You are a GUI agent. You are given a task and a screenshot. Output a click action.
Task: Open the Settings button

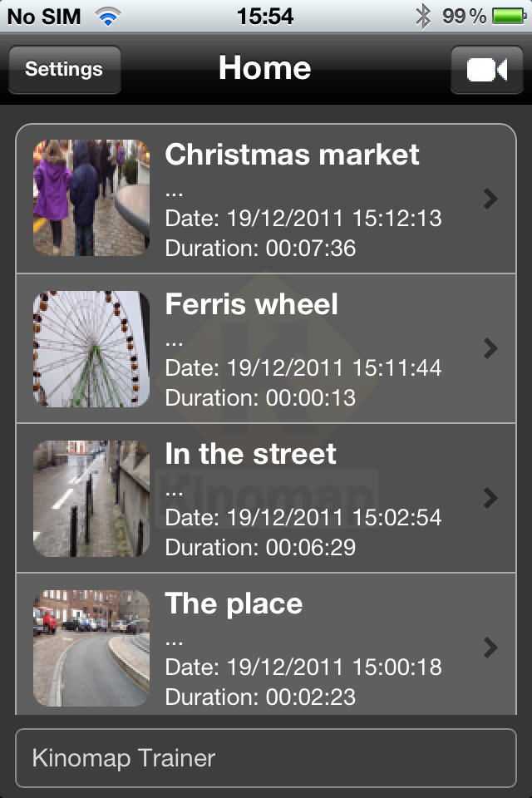(64, 70)
